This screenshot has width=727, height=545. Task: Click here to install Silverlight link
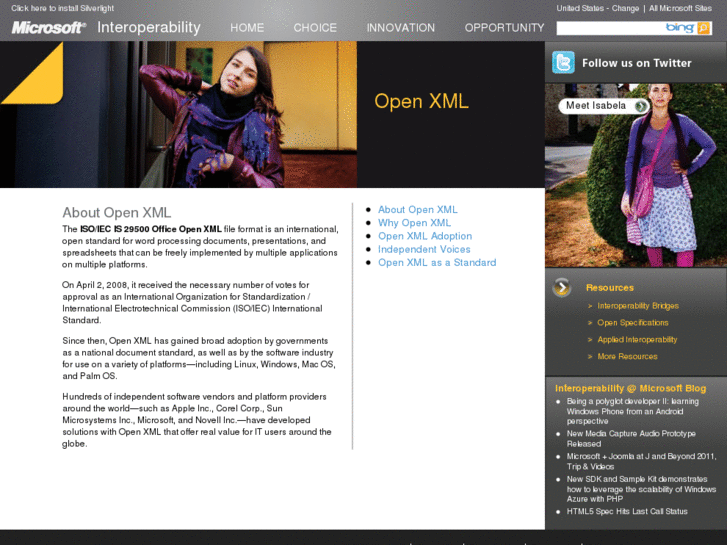tap(63, 8)
